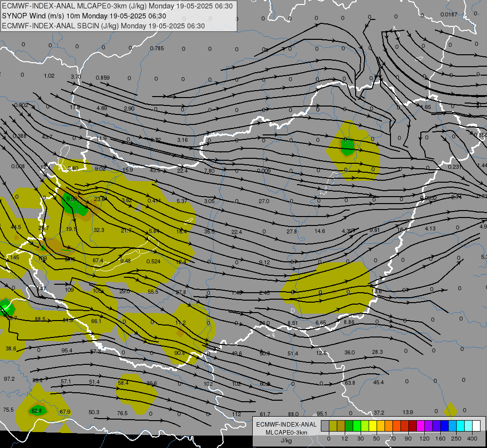This screenshot has width=487, height=448.
Task: Click the dark red legend swatch
Action: 412,426
